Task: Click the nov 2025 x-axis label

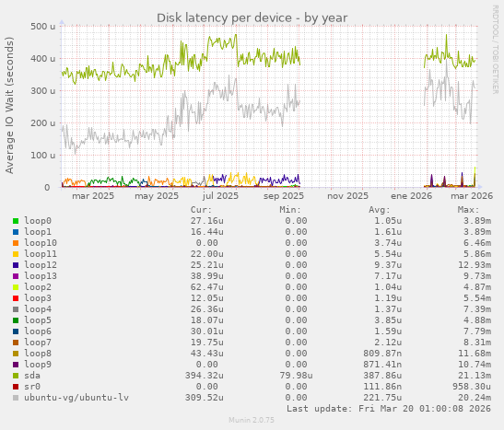Action: [347, 196]
